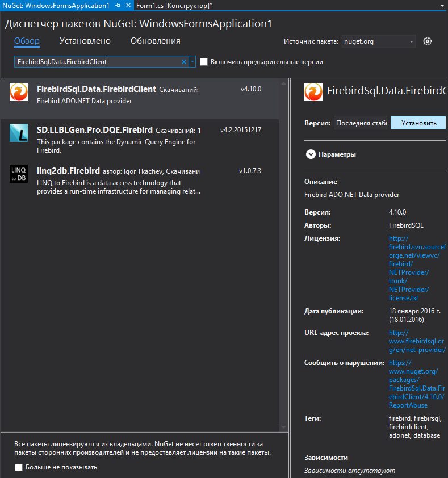
Task: Open the package source nuget.org dropdown
Action: pyautogui.click(x=379, y=41)
